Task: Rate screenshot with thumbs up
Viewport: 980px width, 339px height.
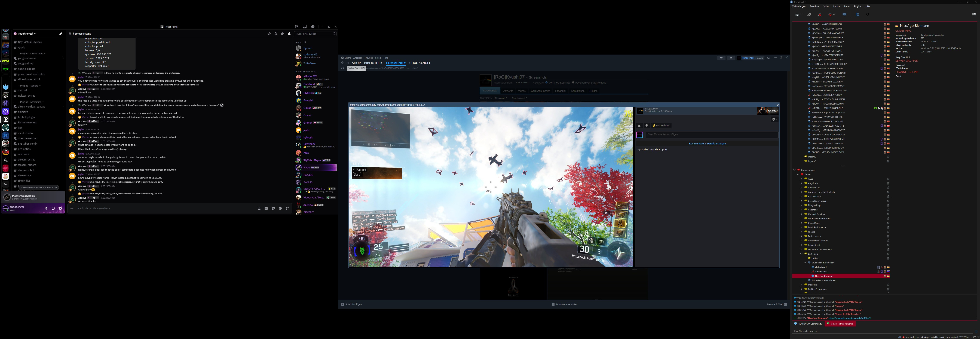Action: pyautogui.click(x=639, y=125)
